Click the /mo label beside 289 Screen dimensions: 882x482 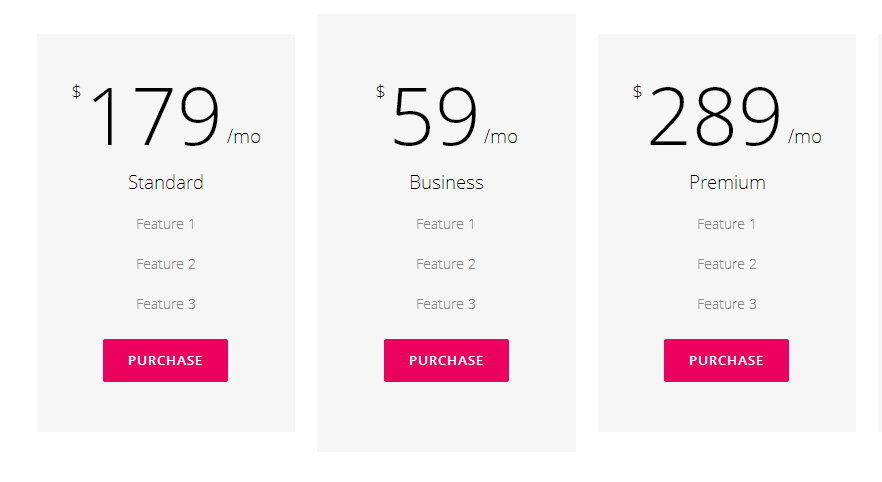pyautogui.click(x=805, y=137)
